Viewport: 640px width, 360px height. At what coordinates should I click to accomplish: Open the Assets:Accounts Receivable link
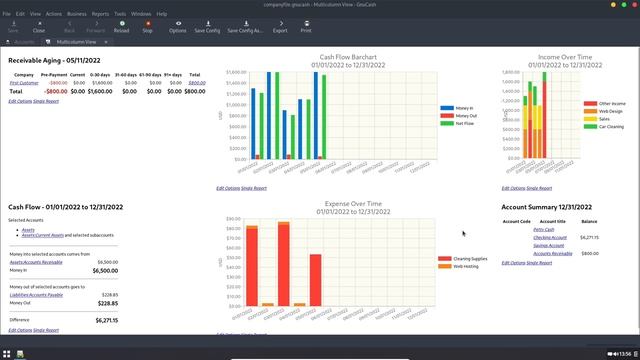pos(36,262)
